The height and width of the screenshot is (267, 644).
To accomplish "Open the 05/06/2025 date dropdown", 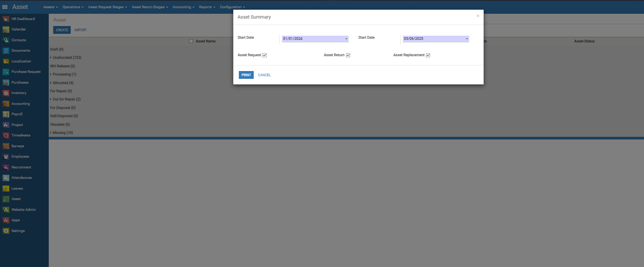I will coord(467,39).
